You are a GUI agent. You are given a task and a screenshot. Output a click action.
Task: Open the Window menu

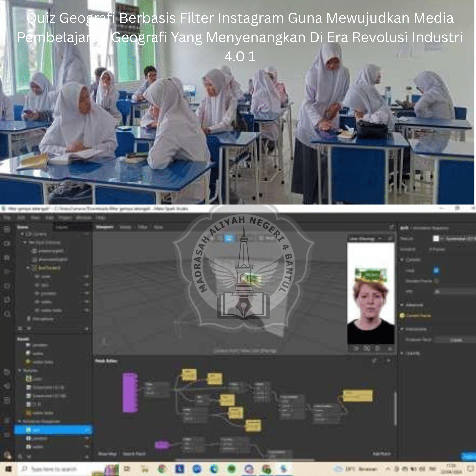point(84,218)
